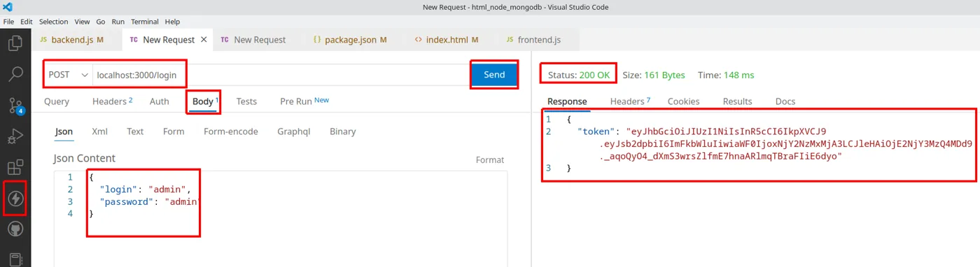Click the Format link for JSON content

coord(490,160)
